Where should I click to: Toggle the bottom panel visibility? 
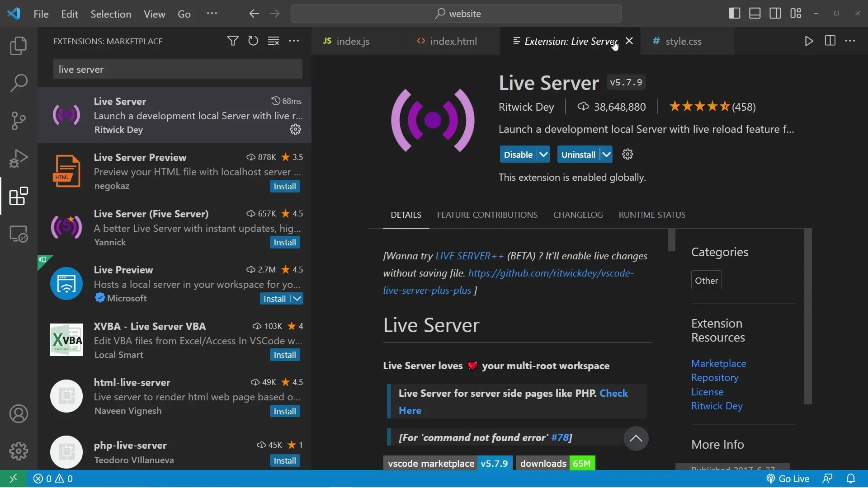tap(755, 14)
